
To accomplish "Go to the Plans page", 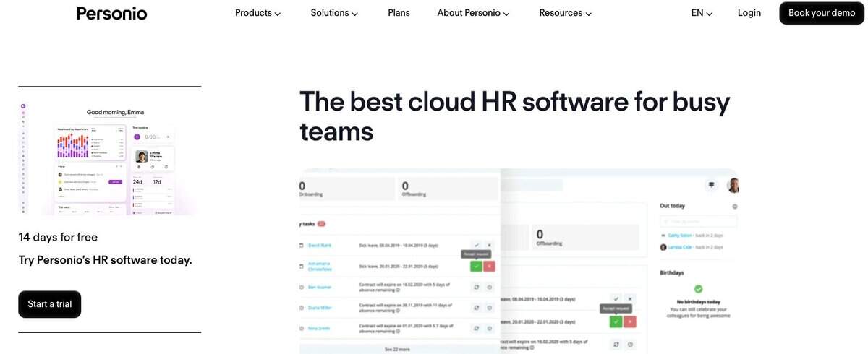I will pos(399,13).
